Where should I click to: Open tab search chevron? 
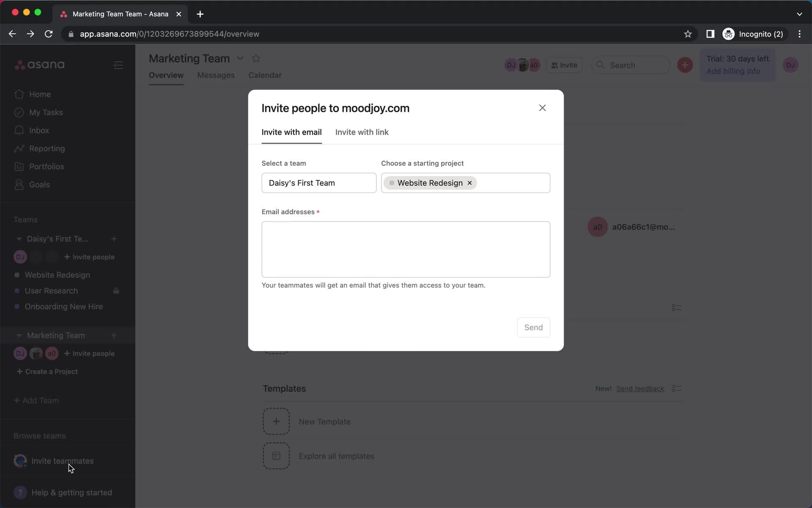tap(799, 14)
